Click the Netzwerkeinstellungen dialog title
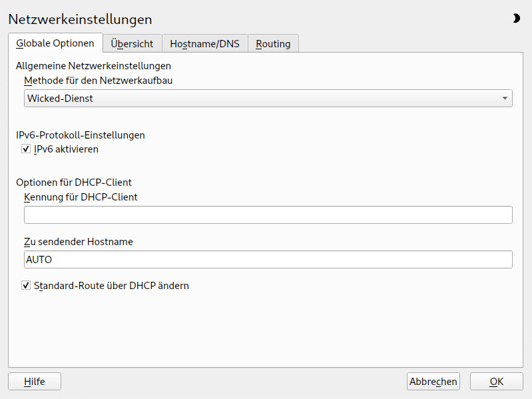532x399 pixels. tap(80, 19)
